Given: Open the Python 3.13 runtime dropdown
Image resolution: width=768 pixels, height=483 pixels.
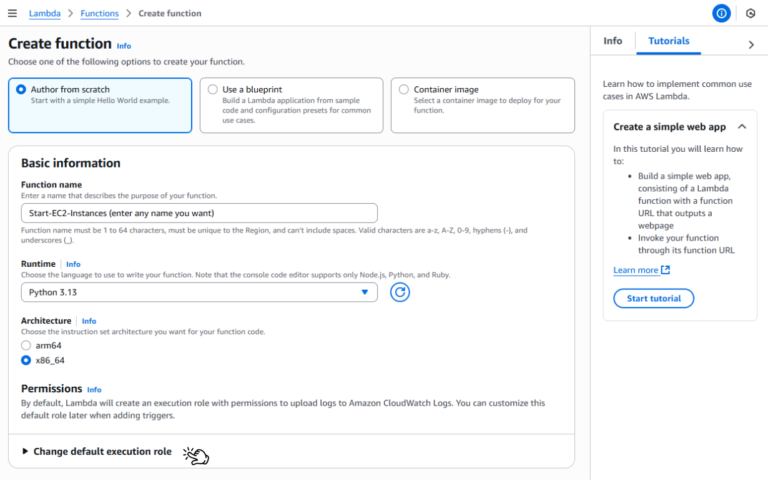Looking at the screenshot, I should [x=199, y=292].
